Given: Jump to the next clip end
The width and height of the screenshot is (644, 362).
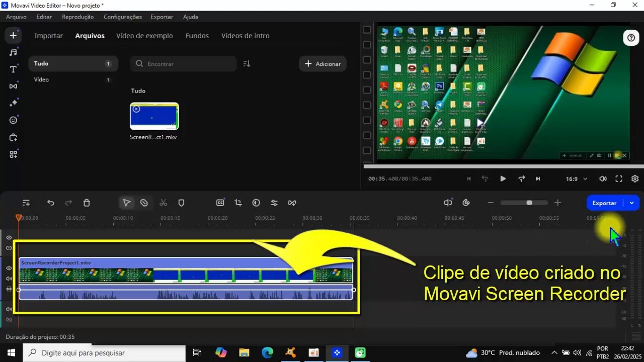Looking at the screenshot, I should pyautogui.click(x=538, y=178).
